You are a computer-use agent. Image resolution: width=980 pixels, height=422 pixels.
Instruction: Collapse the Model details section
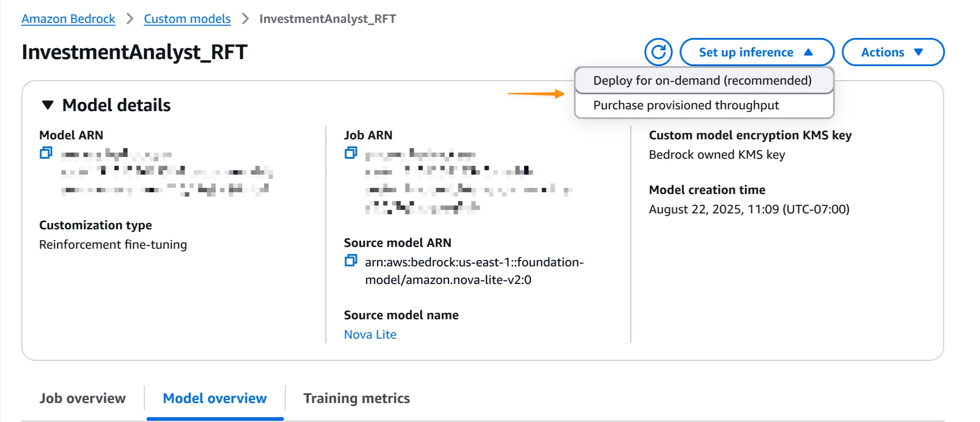pos(48,105)
